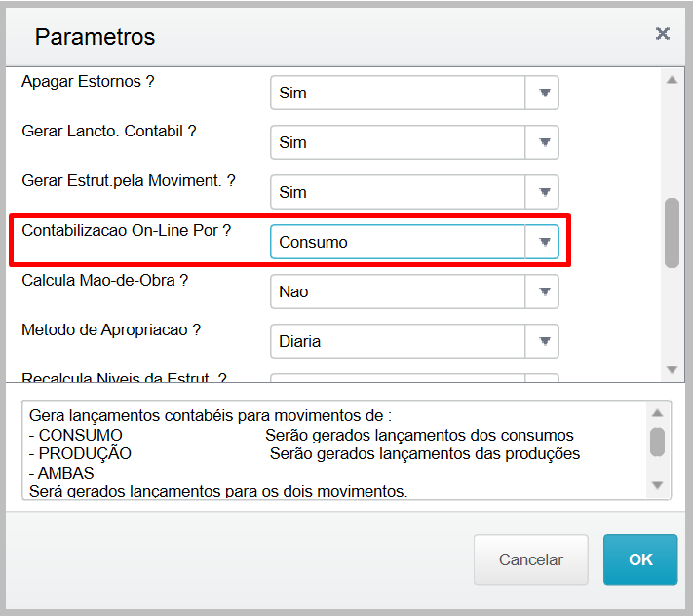The image size is (693, 616).
Task: Click the description box scrollbar thumb
Action: tap(658, 442)
